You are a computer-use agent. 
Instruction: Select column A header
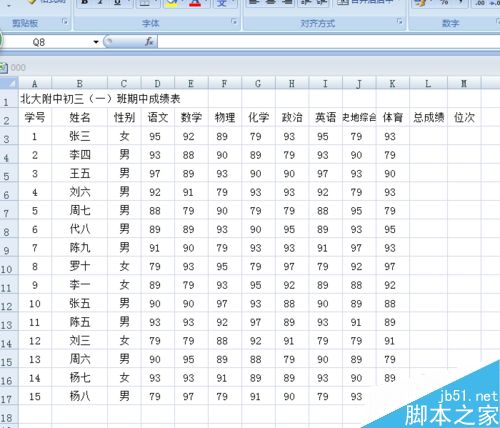(x=35, y=83)
